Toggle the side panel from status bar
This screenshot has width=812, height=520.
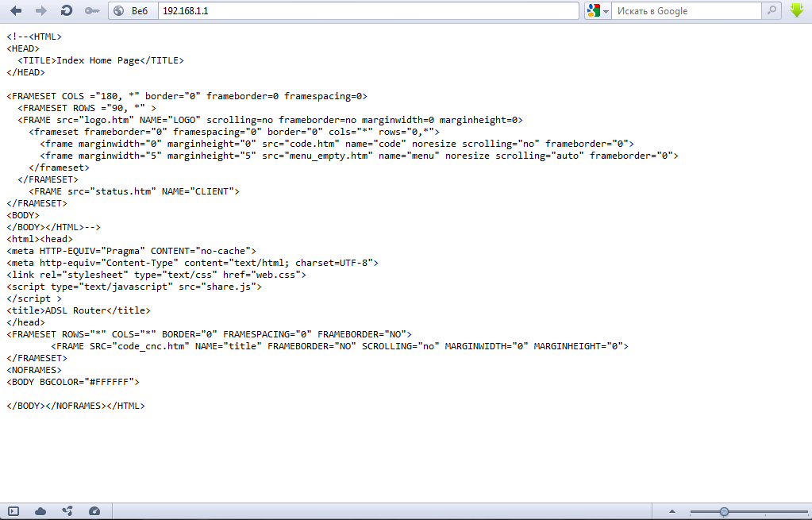click(x=13, y=511)
